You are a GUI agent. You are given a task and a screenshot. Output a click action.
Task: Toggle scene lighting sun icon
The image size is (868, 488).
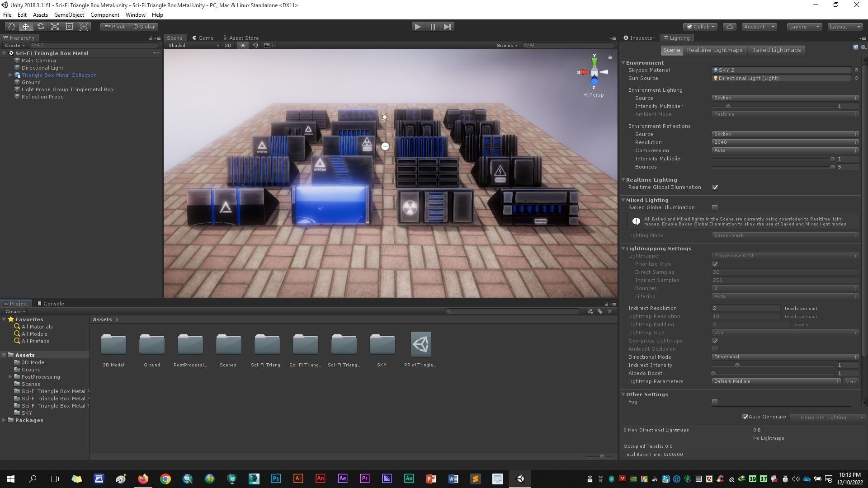tap(243, 45)
